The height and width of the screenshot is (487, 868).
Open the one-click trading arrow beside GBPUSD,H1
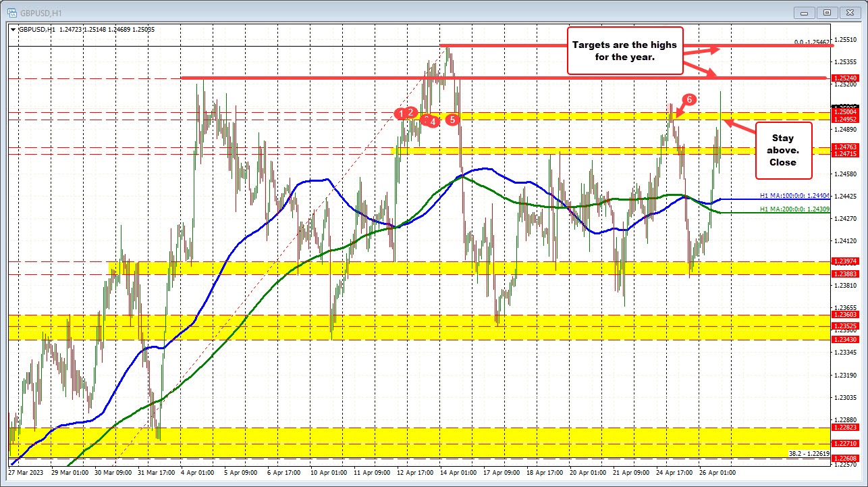13,29
